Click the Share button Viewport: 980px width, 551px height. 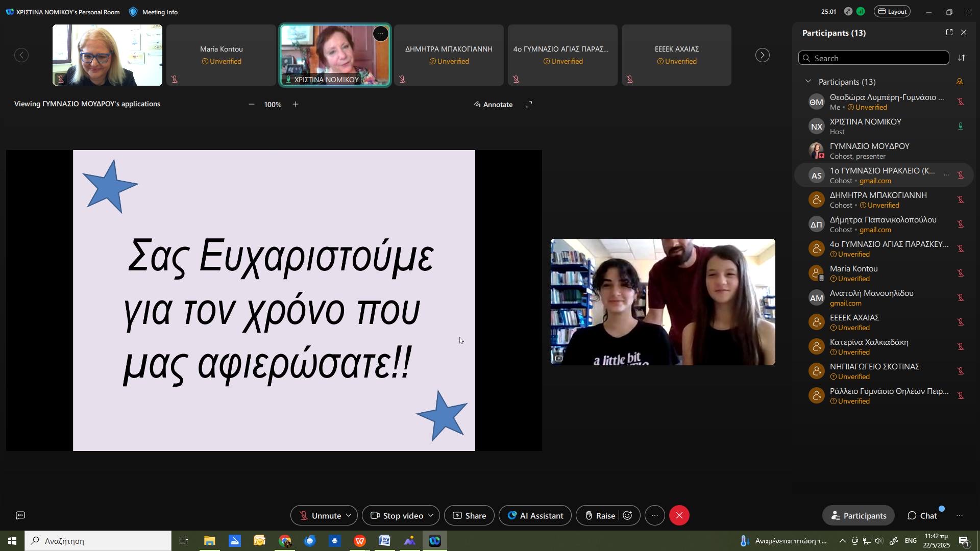coord(469,516)
